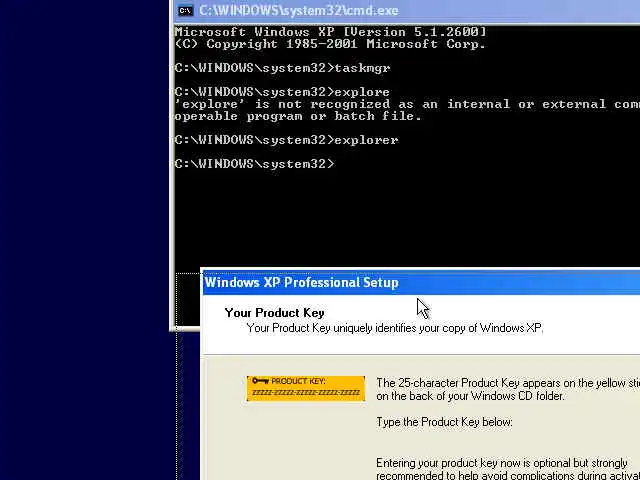Screen dimensions: 640x480
Task: Click the 'C:\WINDOWS\system32>explorer' command line
Action: [x=287, y=140]
